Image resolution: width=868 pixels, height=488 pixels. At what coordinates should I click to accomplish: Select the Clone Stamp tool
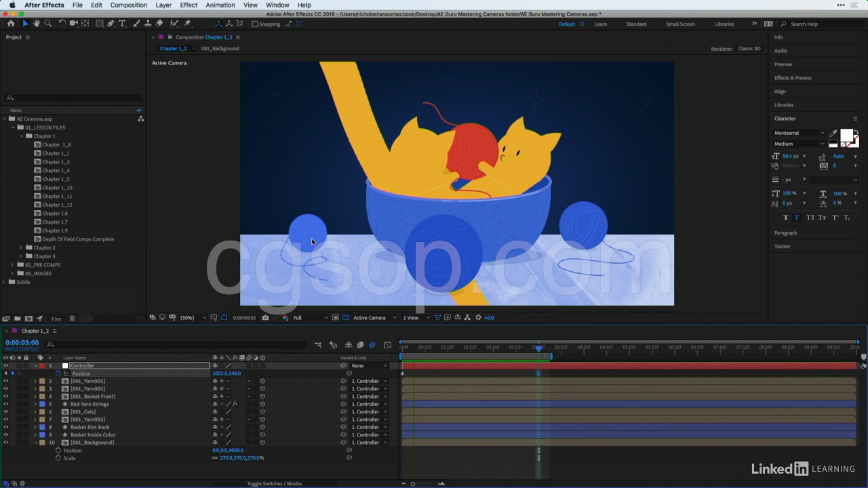click(148, 24)
